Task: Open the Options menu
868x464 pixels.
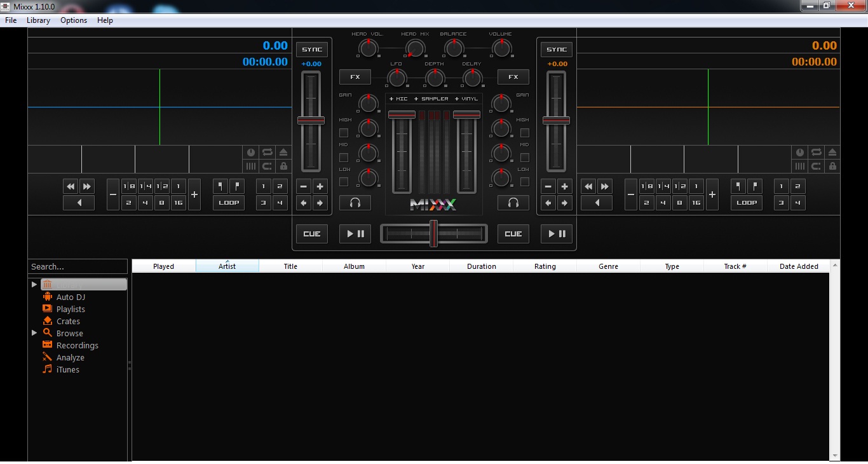Action: [x=74, y=20]
